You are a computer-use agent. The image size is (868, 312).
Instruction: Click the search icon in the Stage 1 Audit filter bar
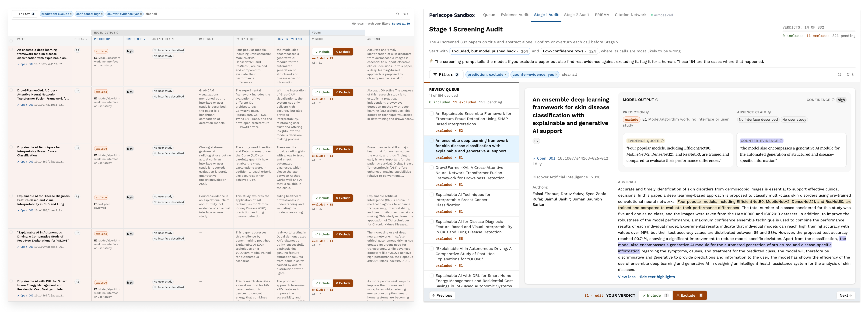click(x=840, y=75)
